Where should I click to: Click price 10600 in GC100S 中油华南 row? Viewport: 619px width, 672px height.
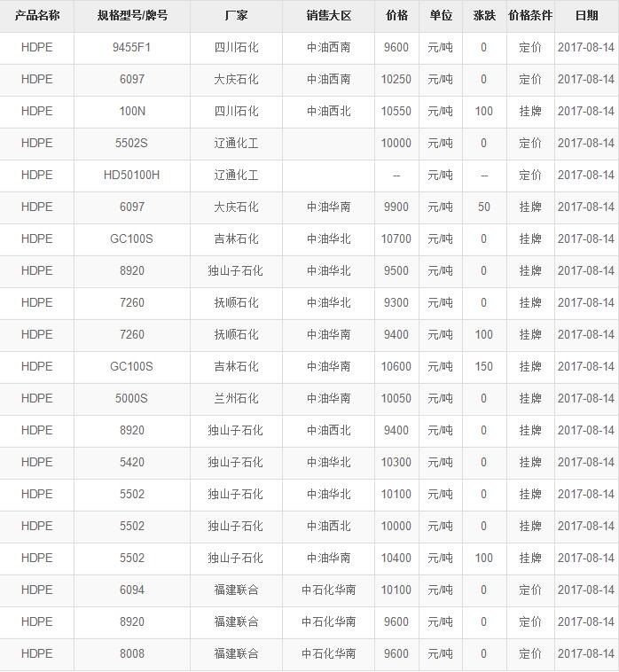(x=396, y=367)
